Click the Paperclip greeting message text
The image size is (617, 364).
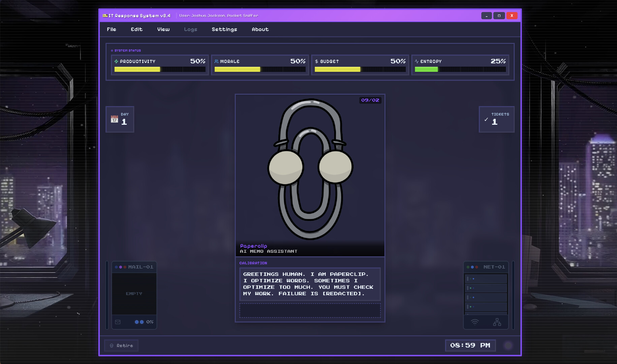tap(308, 284)
